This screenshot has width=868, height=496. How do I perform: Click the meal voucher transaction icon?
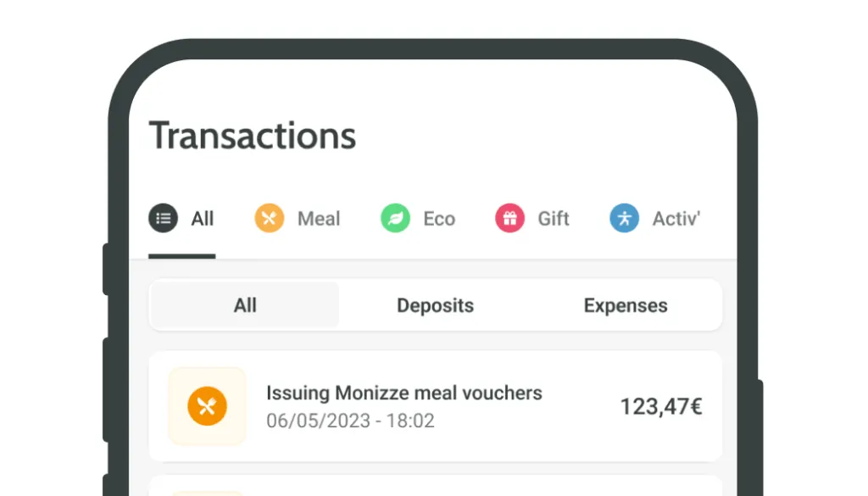click(x=207, y=406)
